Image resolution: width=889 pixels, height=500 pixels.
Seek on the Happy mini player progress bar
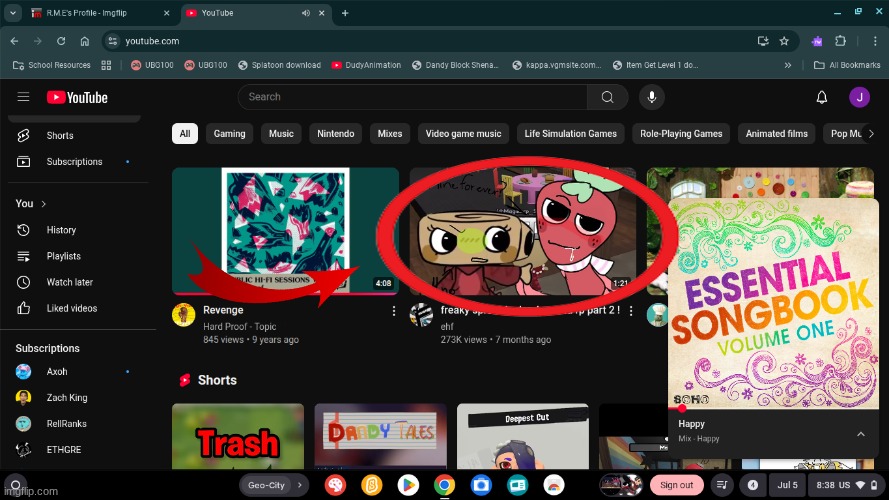(774, 408)
